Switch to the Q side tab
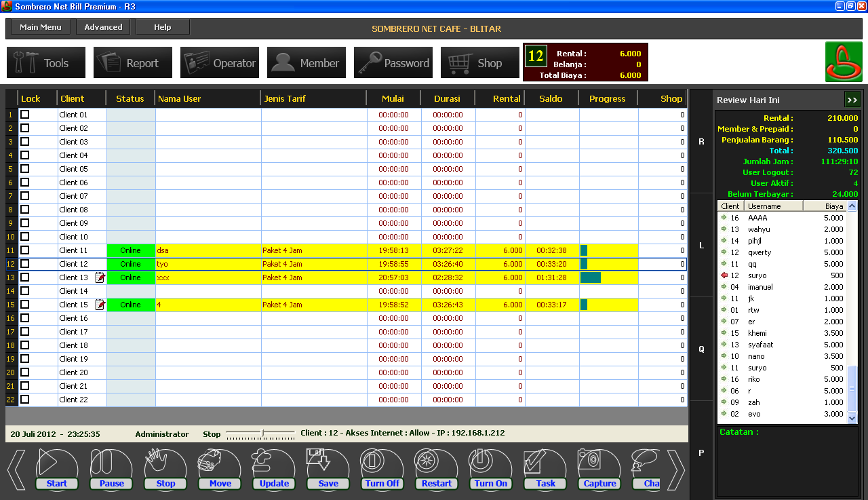868x500 pixels. click(701, 349)
